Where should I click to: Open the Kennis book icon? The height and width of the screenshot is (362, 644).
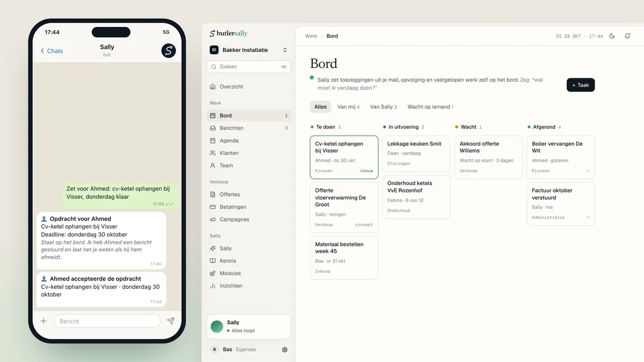coord(213,261)
